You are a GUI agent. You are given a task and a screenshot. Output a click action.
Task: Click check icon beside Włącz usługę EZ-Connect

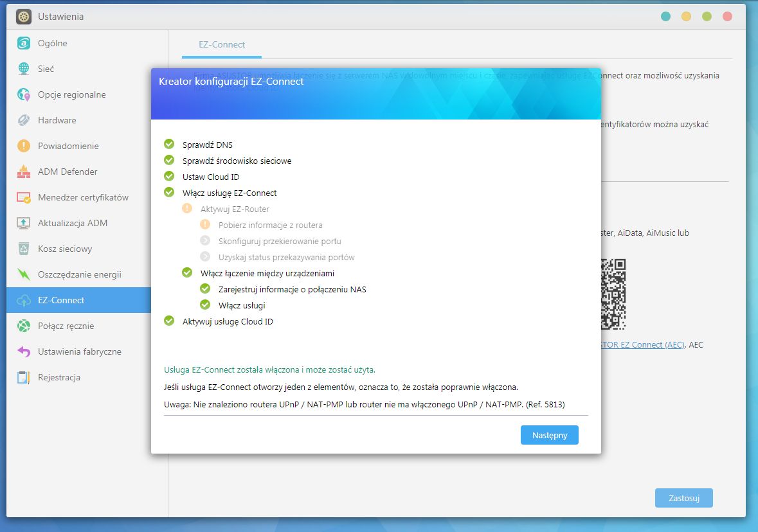click(x=169, y=192)
